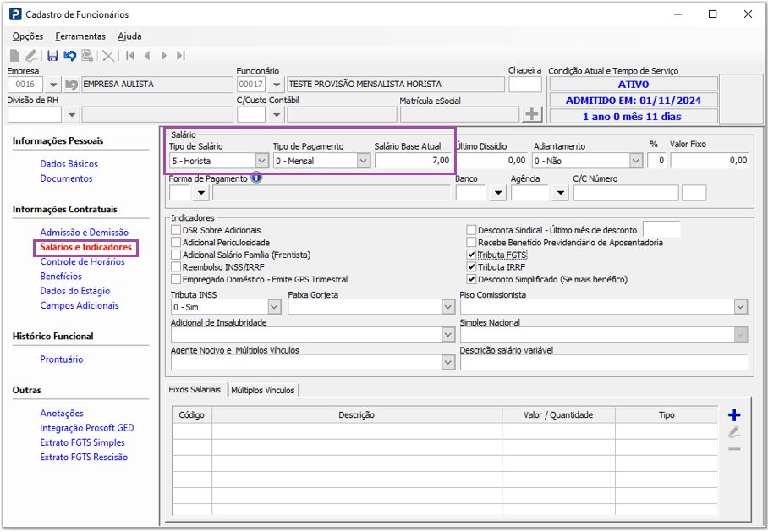Click the info icon beside Forma de Pagamento

256,178
